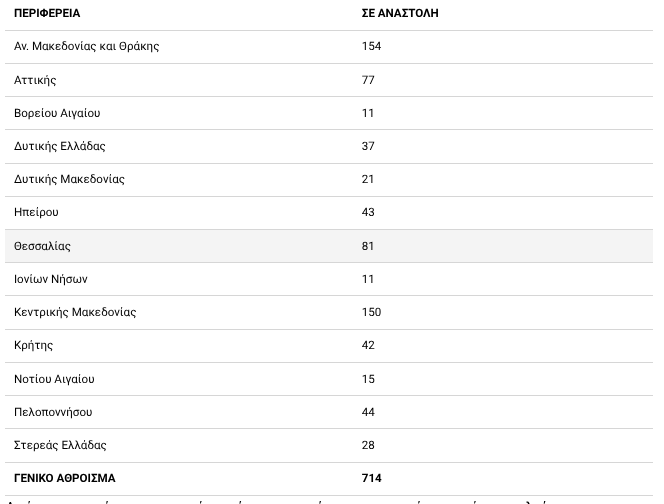Click the value 81 for Θεσσαλίας

click(x=368, y=246)
